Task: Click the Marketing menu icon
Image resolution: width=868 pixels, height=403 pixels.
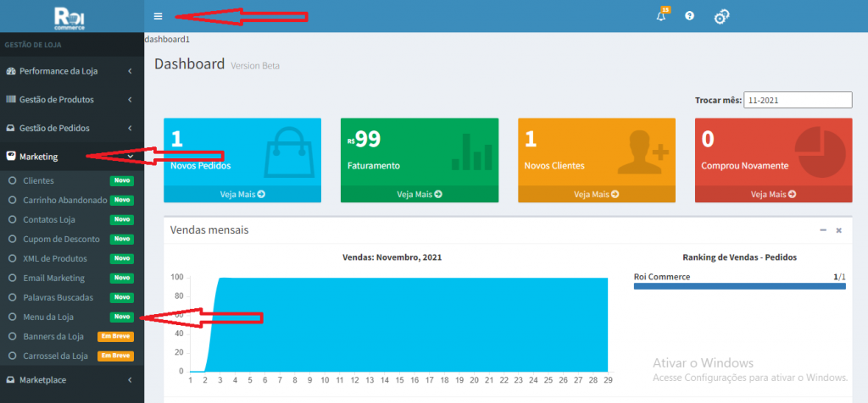Action: pyautogui.click(x=10, y=157)
